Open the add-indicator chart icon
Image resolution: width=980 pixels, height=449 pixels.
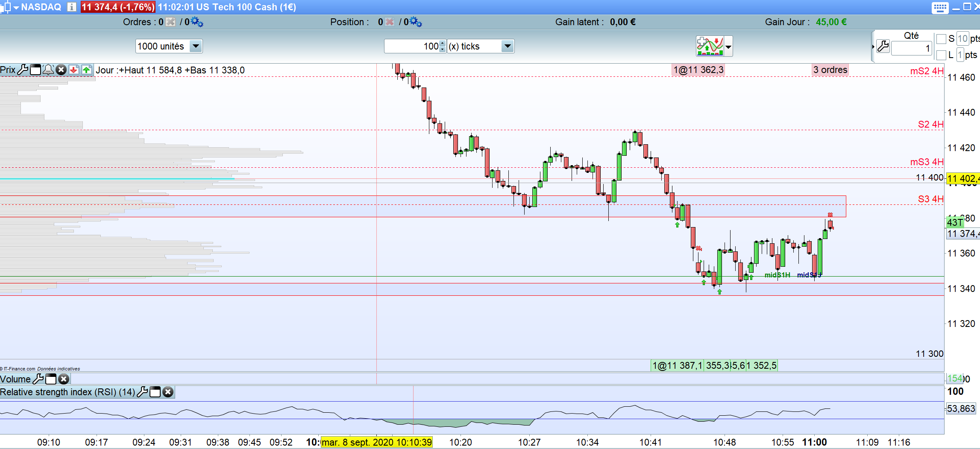[x=710, y=46]
